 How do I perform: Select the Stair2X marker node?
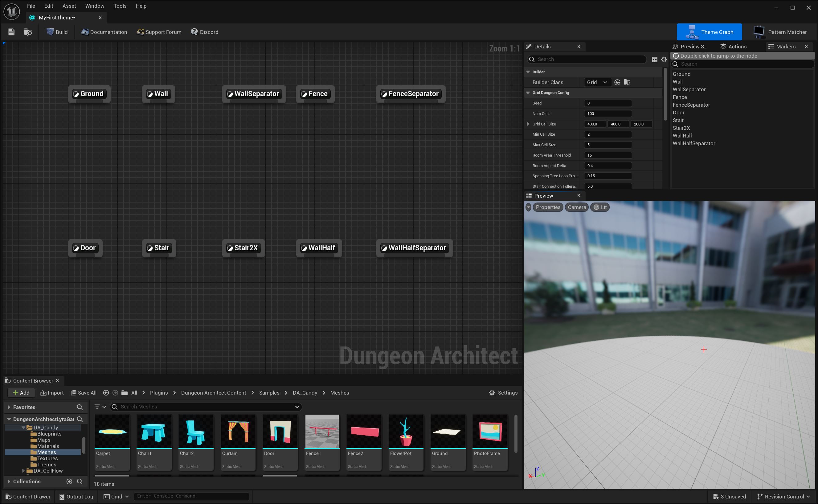(x=243, y=248)
